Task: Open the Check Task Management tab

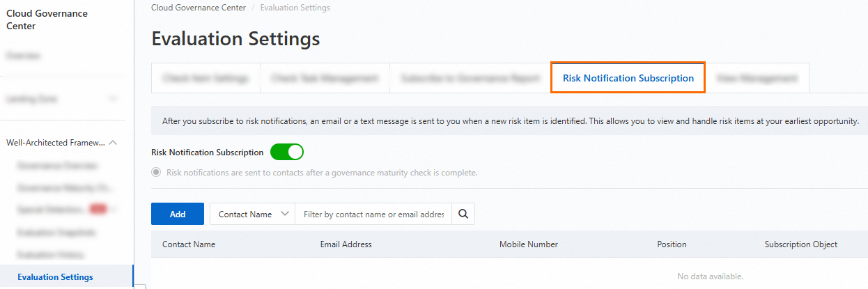Action: point(325,78)
